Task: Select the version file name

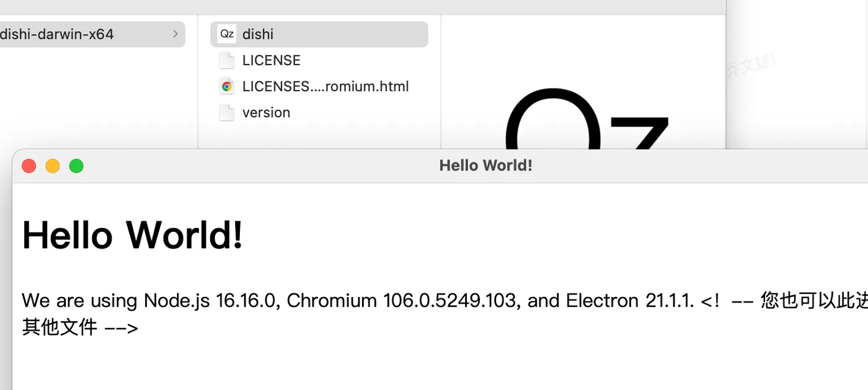Action: pos(267,112)
